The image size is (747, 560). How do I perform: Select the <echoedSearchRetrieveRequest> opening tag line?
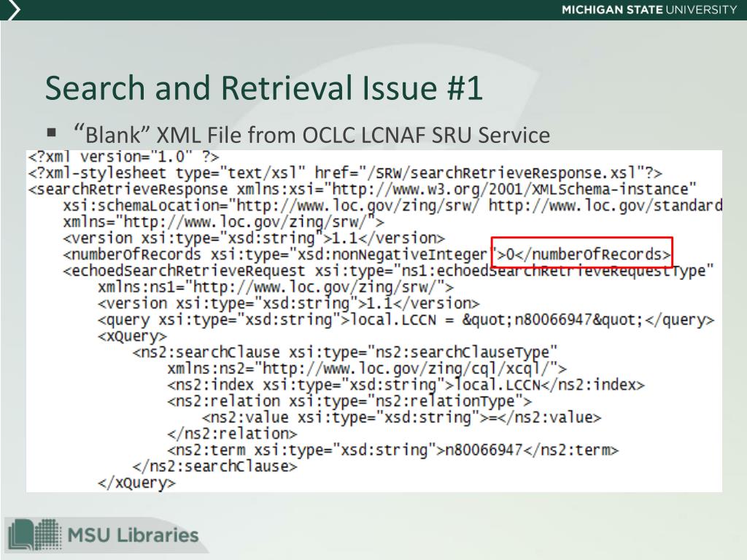[x=388, y=271]
